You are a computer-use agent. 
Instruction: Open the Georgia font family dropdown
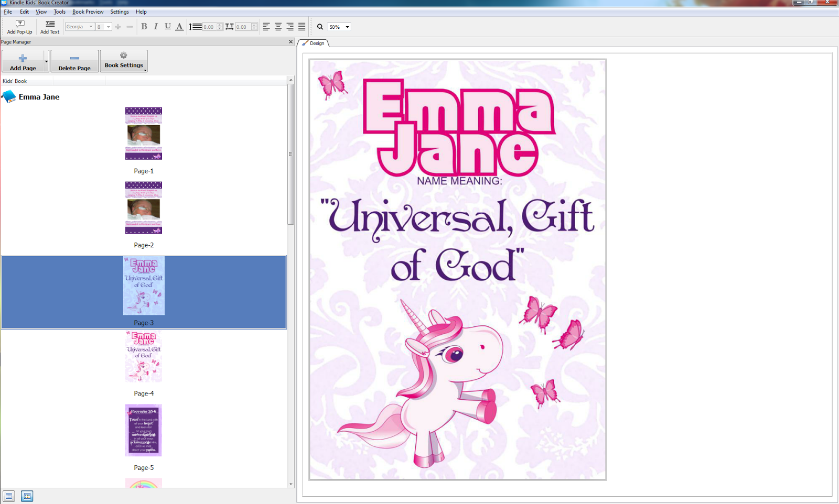pos(90,26)
